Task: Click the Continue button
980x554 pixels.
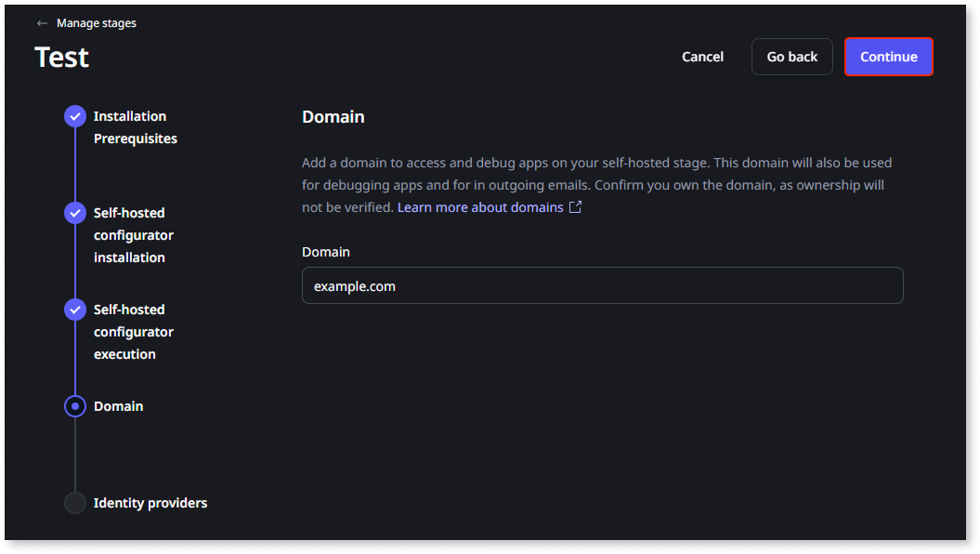Action: (888, 57)
